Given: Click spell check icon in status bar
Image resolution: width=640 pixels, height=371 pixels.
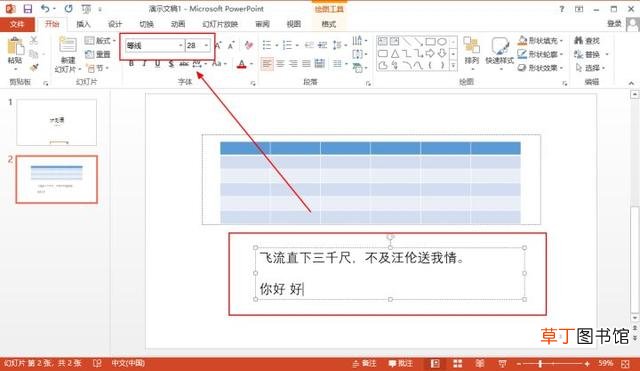Looking at the screenshot, I should point(97,363).
